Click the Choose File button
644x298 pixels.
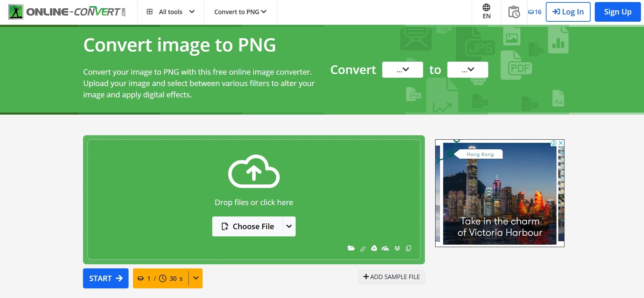point(247,226)
